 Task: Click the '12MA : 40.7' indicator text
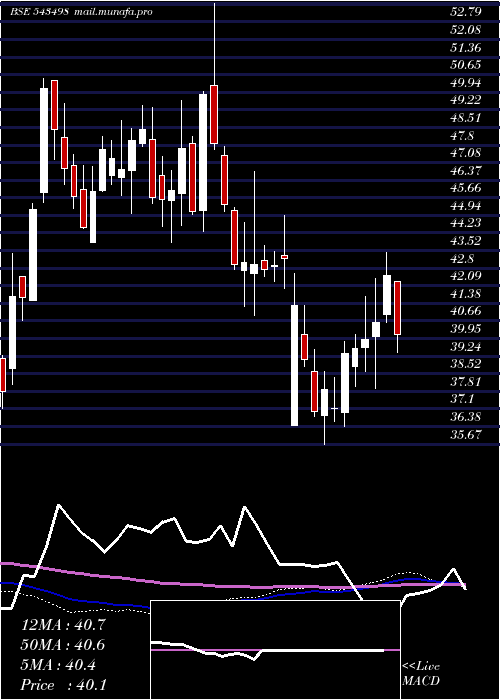coord(63,625)
